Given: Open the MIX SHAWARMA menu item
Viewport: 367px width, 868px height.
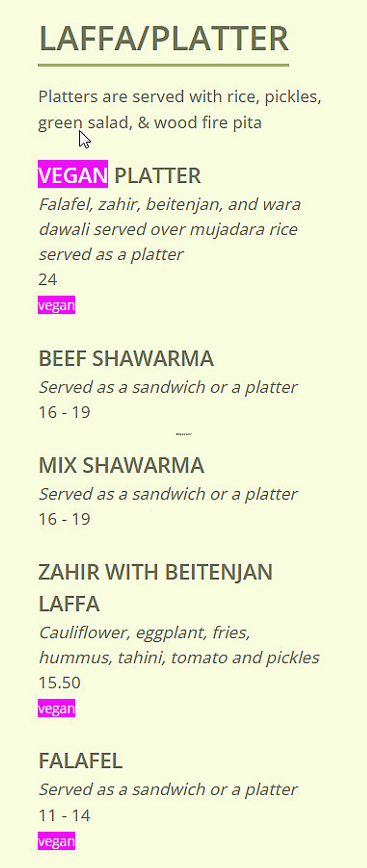Looking at the screenshot, I should [x=121, y=465].
